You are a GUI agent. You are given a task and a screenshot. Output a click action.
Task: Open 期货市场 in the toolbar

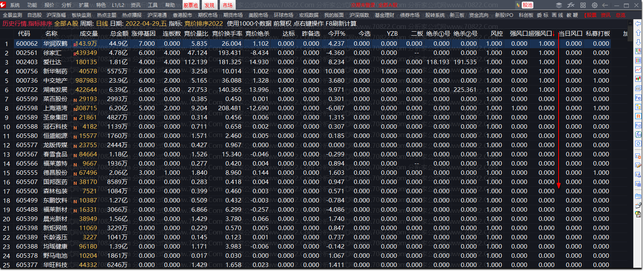tap(233, 15)
